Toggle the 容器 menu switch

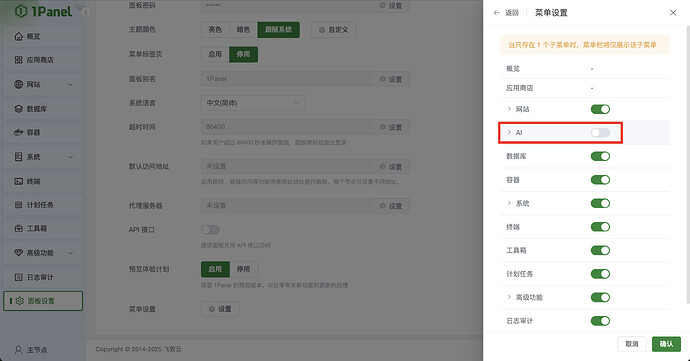pos(600,180)
